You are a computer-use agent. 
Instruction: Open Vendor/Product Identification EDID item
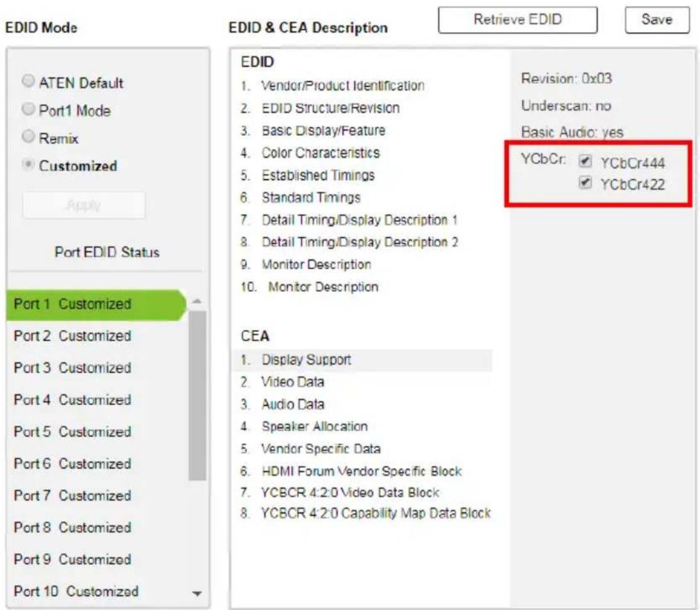pyautogui.click(x=332, y=86)
